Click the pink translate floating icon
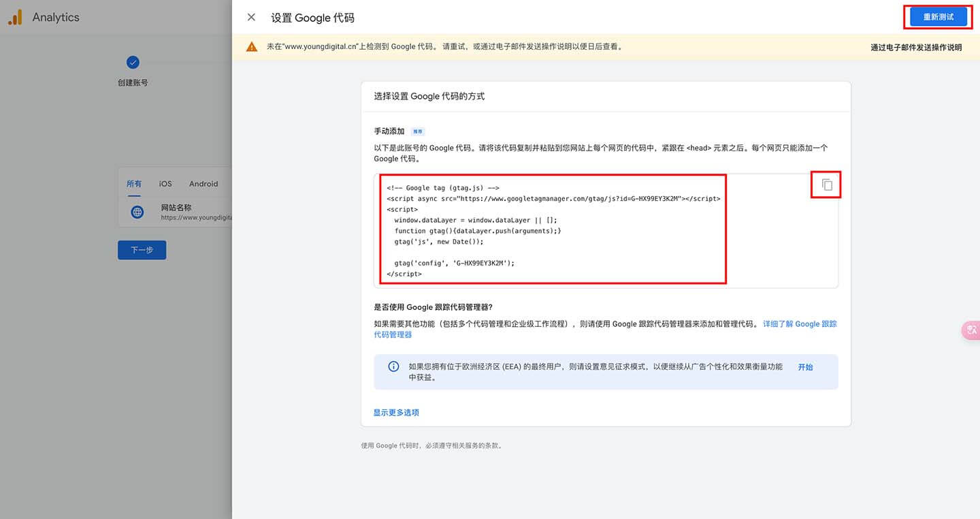The height and width of the screenshot is (519, 980). tap(970, 330)
